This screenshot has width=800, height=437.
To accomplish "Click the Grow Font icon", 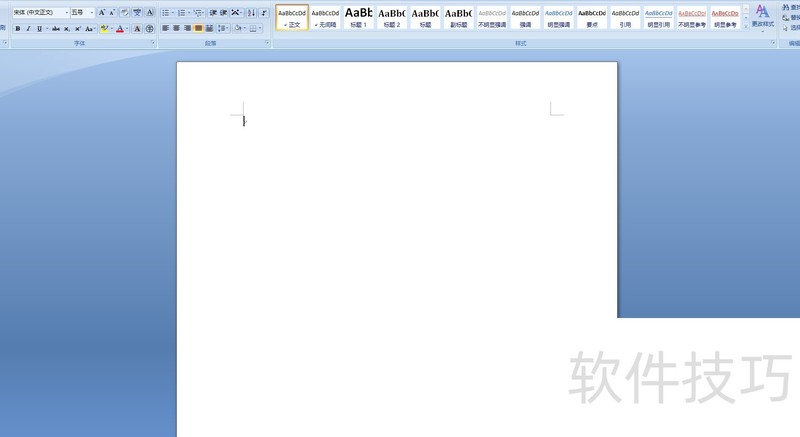I will [102, 12].
